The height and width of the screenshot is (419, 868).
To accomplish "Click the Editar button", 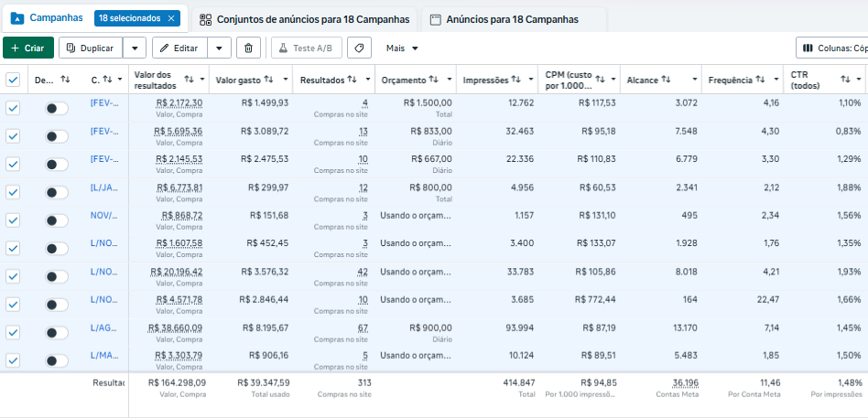I will click(179, 48).
